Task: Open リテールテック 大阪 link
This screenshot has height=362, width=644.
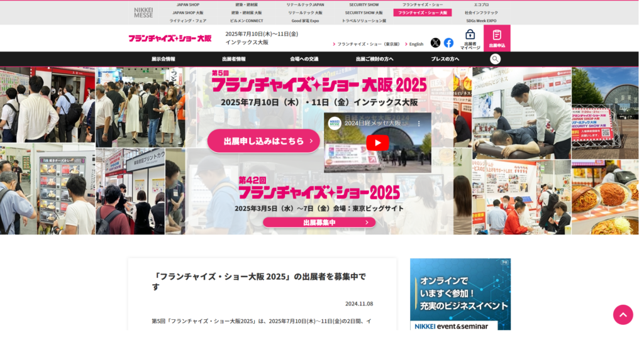Action: tap(305, 13)
